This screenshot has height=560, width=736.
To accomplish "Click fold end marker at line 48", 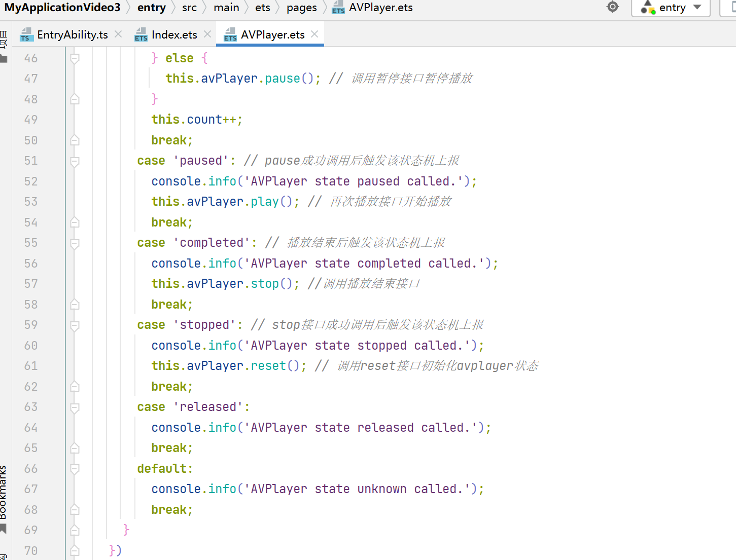I will coord(75,99).
